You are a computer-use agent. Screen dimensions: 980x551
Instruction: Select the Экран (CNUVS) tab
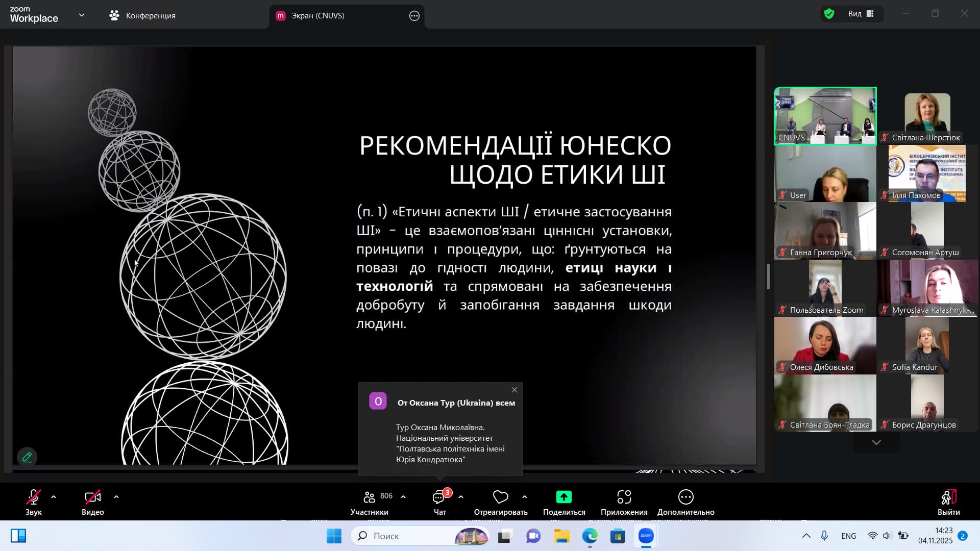(x=317, y=16)
